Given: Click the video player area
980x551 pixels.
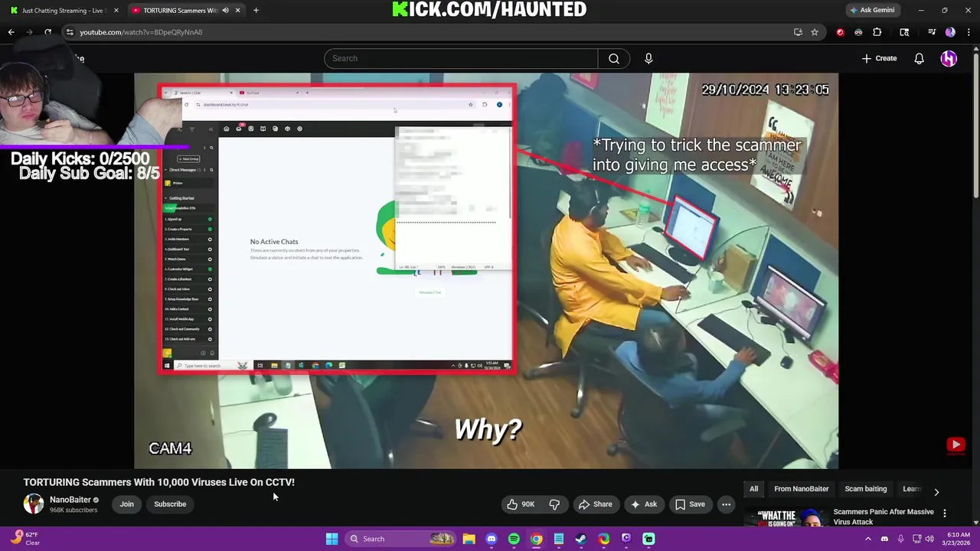Looking at the screenshot, I should tap(486, 271).
